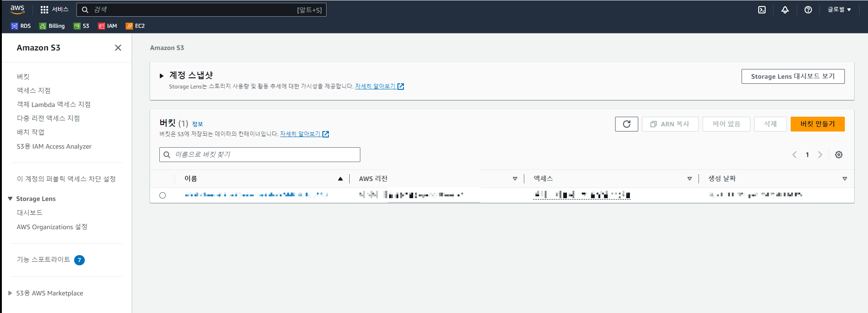Image resolution: width=868 pixels, height=313 pixels.
Task: Go to the previous page of buckets
Action: [x=794, y=155]
